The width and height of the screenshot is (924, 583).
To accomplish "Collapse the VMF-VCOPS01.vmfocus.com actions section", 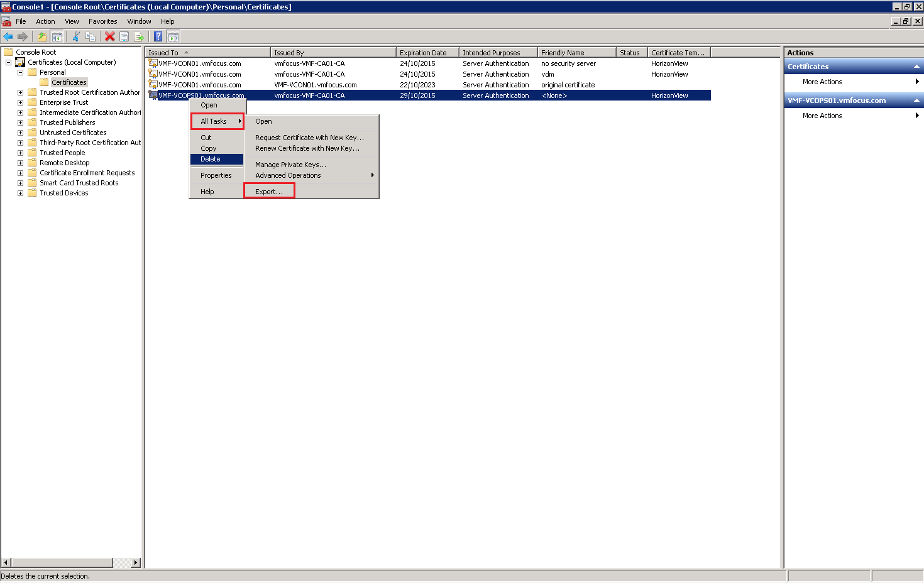I will pos(916,101).
